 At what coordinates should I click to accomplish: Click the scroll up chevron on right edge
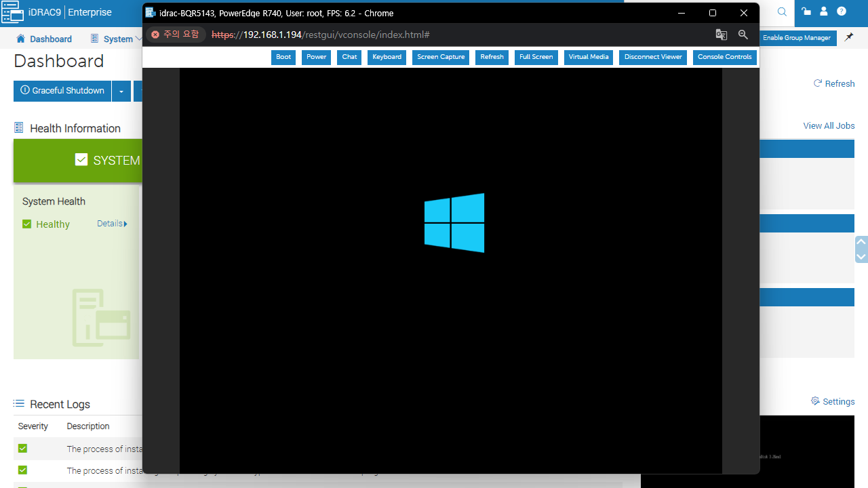pos(861,241)
